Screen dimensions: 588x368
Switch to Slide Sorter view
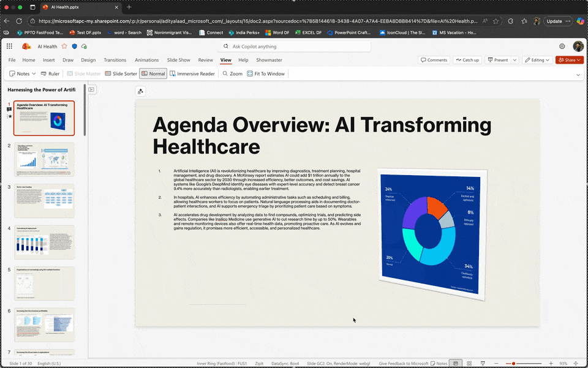pyautogui.click(x=122, y=73)
